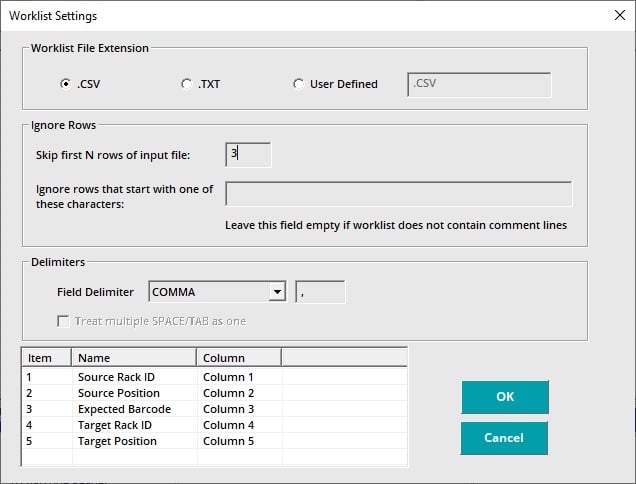
Task: Select the .TXT file extension option
Action: (x=186, y=85)
